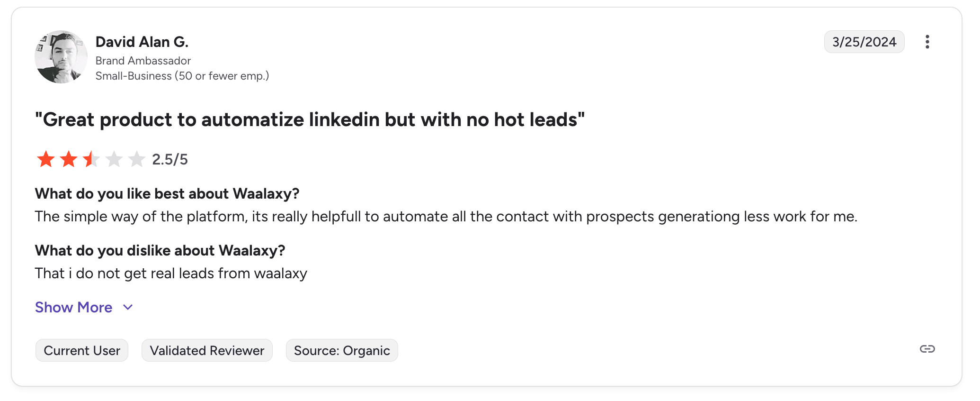This screenshot has width=980, height=401.
Task: Expand the review with Show More
Action: pyautogui.click(x=74, y=308)
